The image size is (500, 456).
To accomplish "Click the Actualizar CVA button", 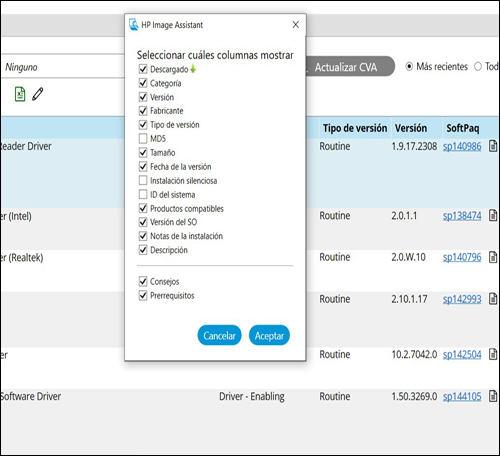I will point(350,67).
